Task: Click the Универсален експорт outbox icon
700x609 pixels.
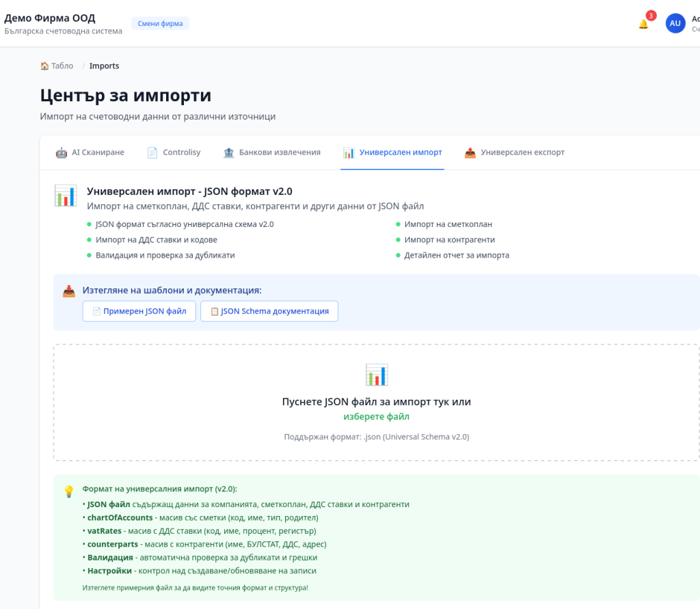Action: tap(470, 152)
